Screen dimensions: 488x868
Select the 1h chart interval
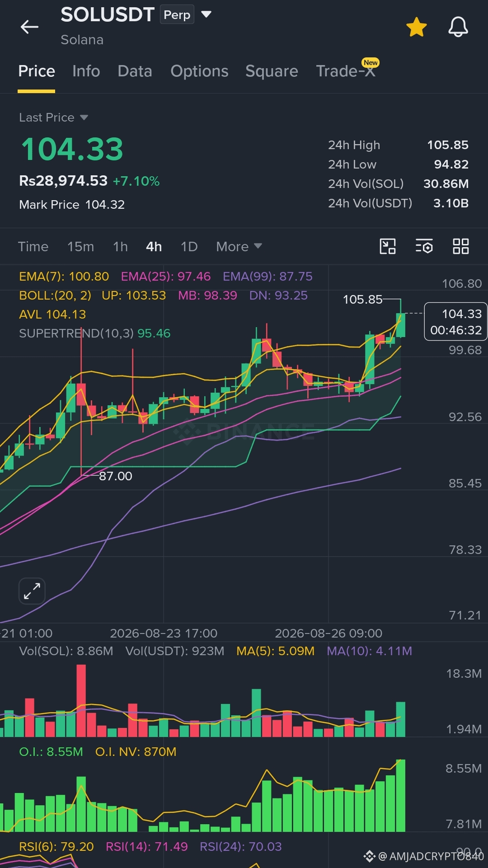[x=120, y=247]
